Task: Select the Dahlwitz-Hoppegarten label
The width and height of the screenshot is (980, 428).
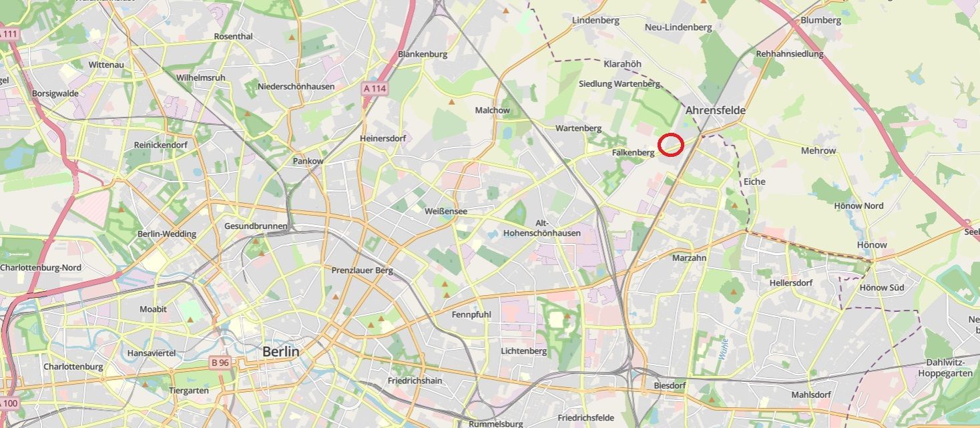Action: pyautogui.click(x=949, y=368)
